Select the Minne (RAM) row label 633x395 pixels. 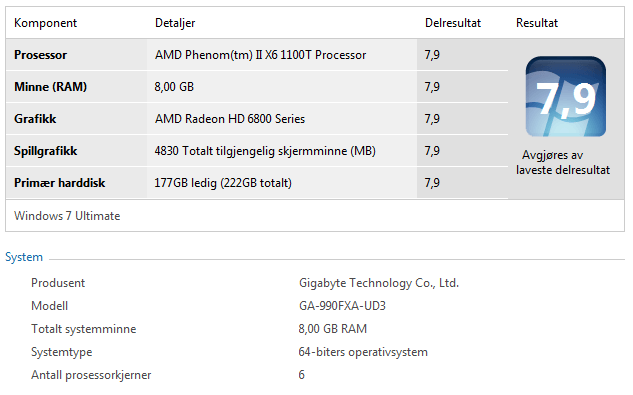[x=50, y=87]
